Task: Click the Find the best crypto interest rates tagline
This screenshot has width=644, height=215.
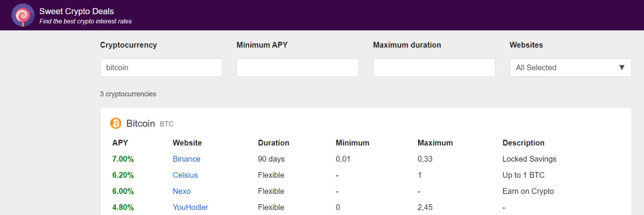Action: pyautogui.click(x=85, y=21)
